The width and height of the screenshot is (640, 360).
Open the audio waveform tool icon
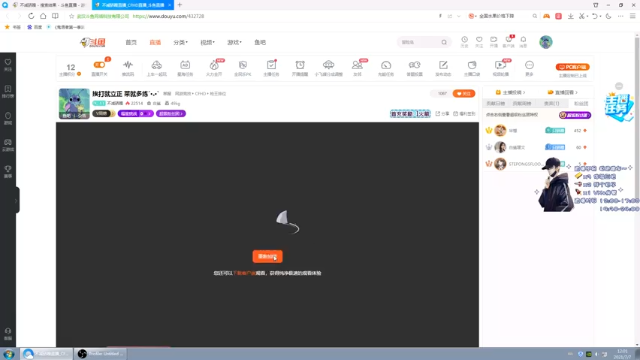click(x=128, y=65)
